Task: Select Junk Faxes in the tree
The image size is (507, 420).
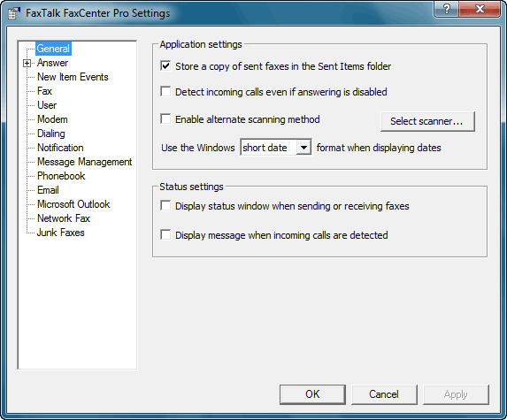Action: 61,233
